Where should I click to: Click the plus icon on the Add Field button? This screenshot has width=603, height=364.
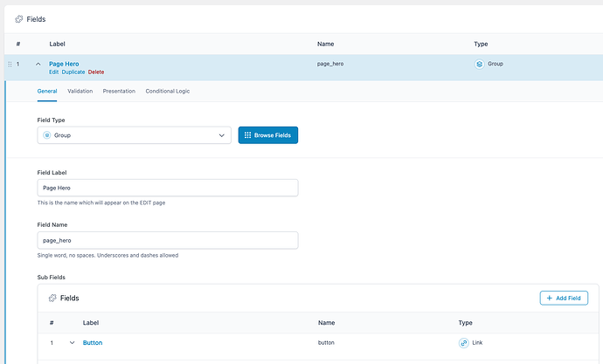(x=549, y=298)
